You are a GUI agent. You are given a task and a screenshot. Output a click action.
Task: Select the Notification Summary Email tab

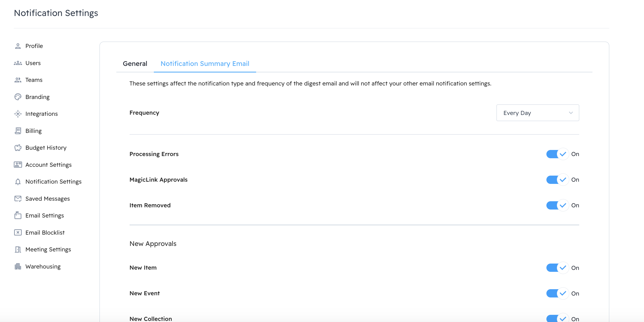[x=205, y=63]
